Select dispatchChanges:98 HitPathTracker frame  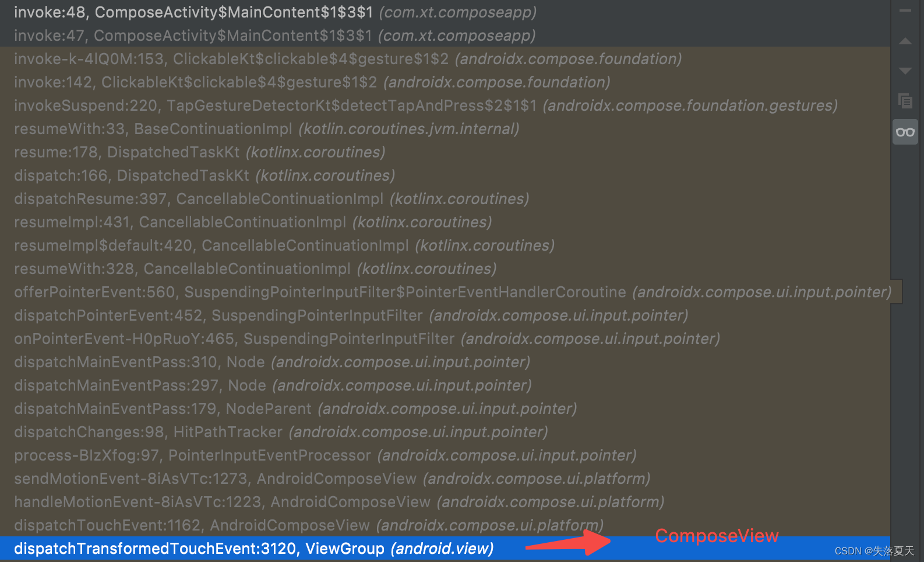(445, 431)
